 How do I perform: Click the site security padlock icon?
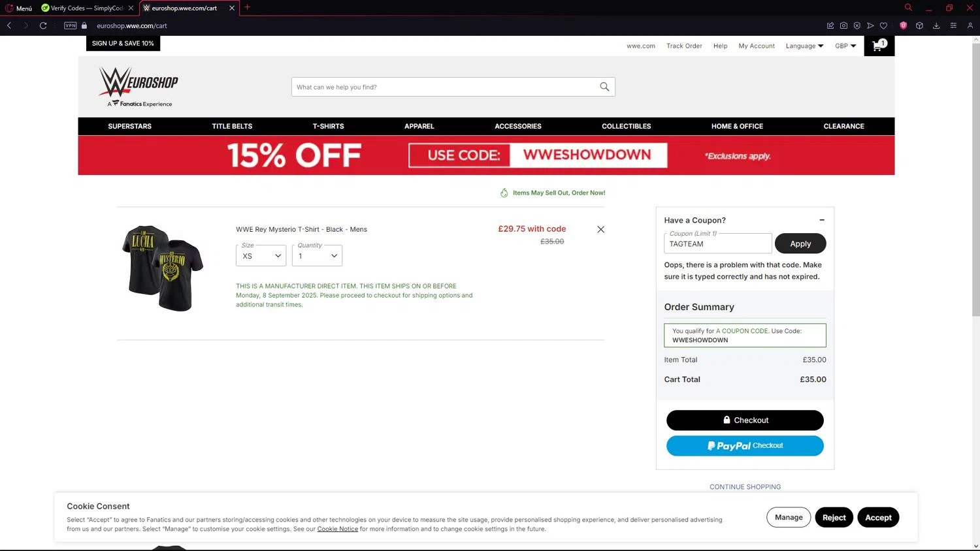84,25
